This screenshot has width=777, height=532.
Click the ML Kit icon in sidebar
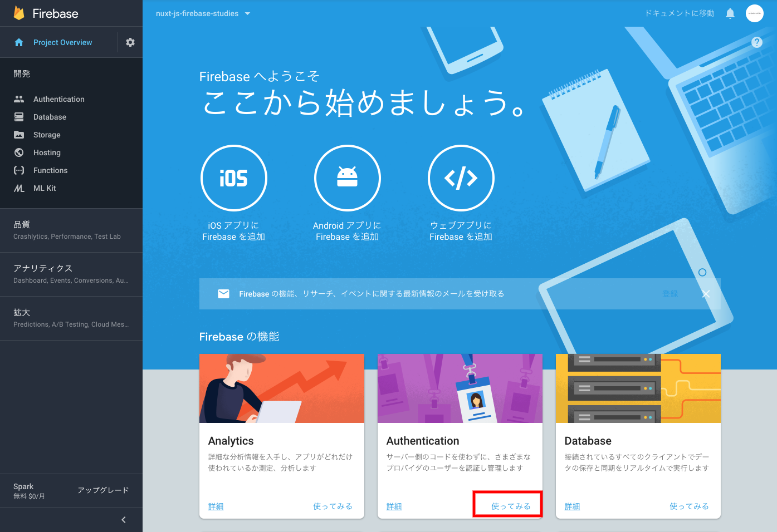coord(19,188)
